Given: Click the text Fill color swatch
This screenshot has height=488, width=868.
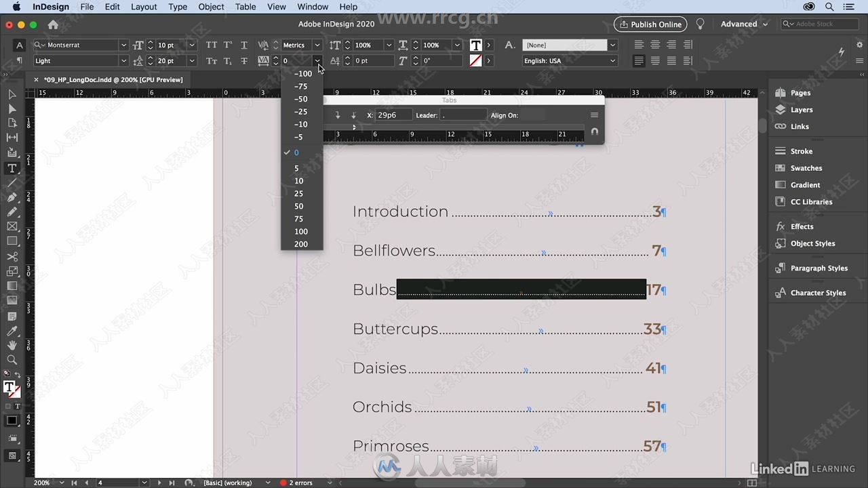Looking at the screenshot, I should coord(476,45).
